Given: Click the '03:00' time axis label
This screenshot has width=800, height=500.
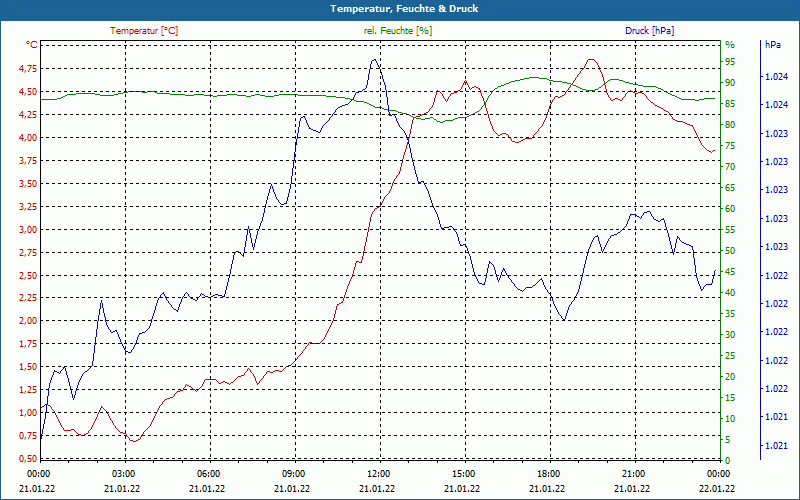Looking at the screenshot, I should (x=122, y=473).
